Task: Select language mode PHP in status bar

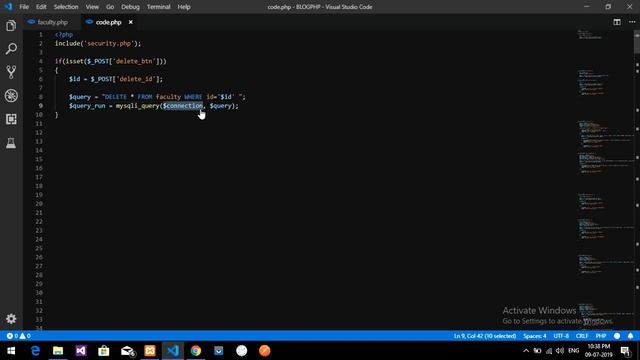Action: [600, 336]
